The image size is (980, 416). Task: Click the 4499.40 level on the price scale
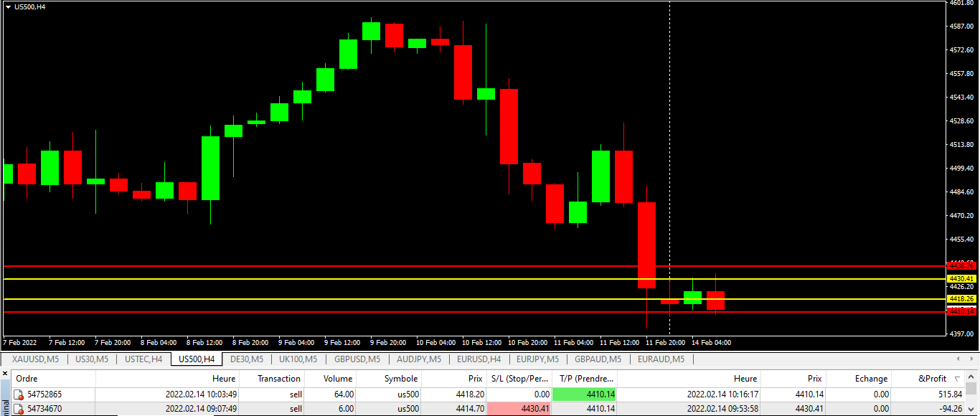coord(961,169)
